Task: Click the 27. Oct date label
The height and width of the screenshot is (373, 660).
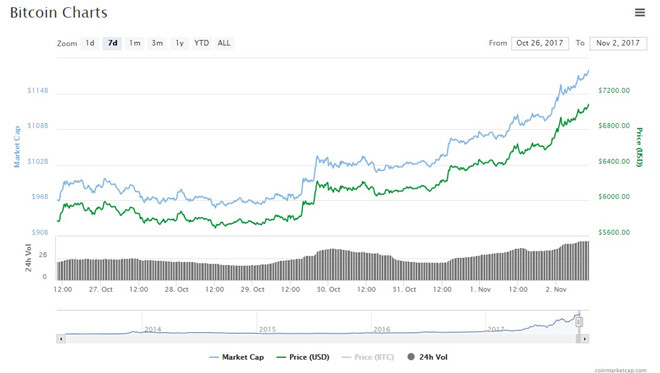Action: tap(101, 290)
